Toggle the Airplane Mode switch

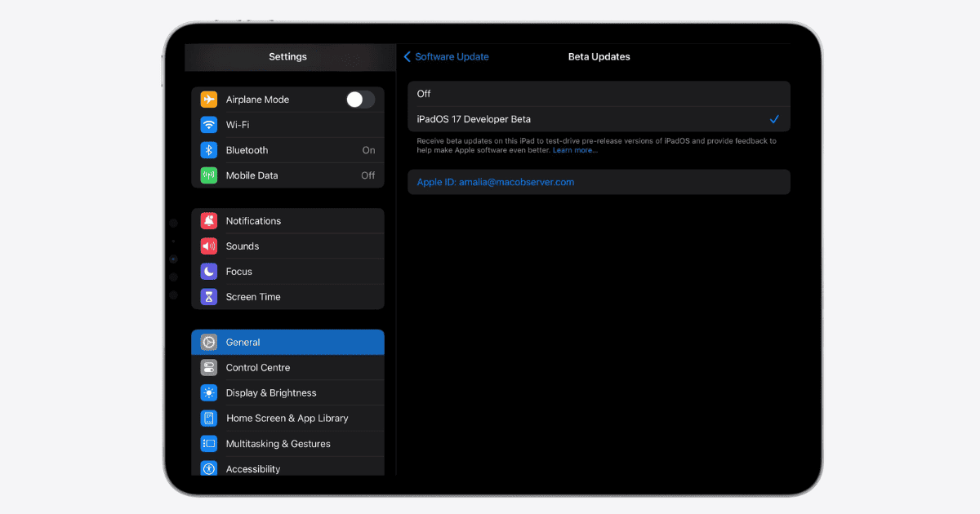pos(360,100)
